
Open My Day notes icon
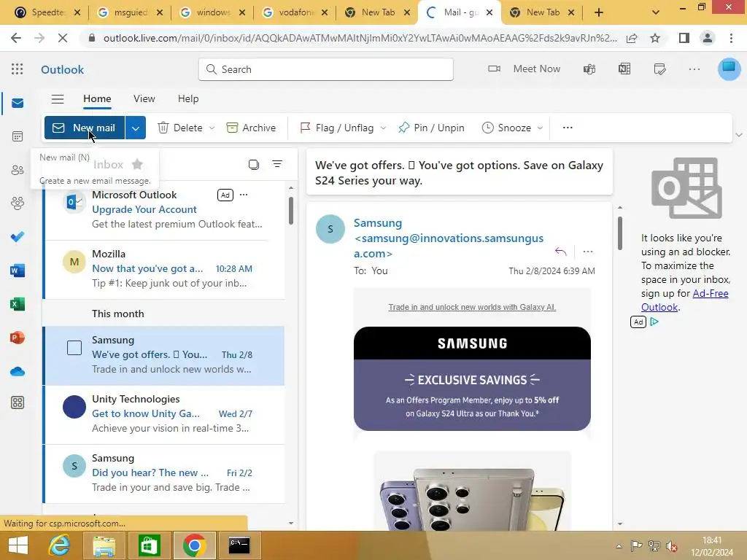pyautogui.click(x=659, y=69)
